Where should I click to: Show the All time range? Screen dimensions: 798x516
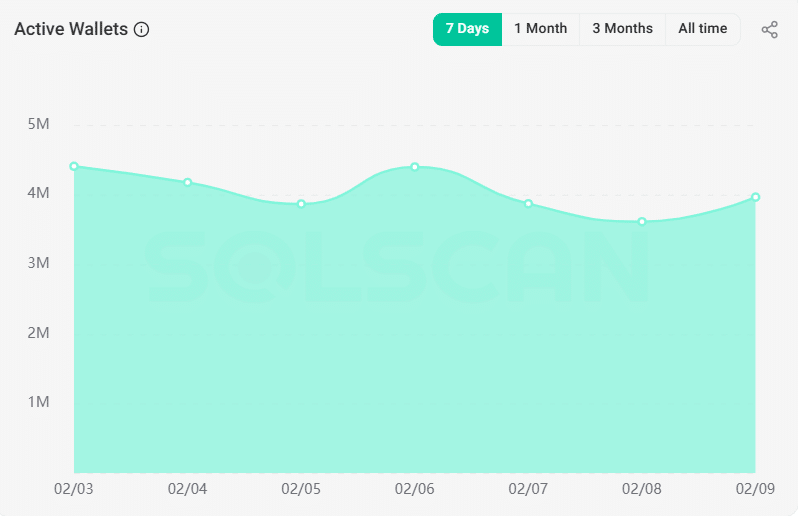point(702,29)
